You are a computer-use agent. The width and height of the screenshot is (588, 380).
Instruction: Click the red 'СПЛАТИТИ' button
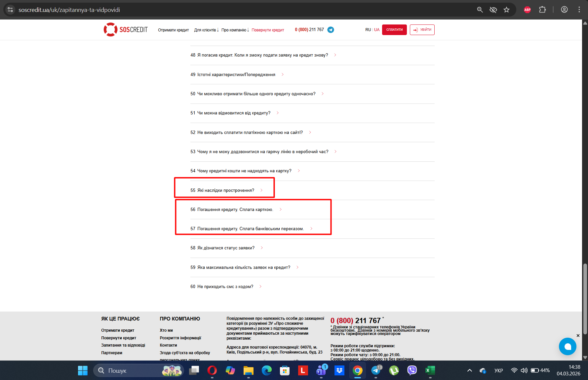point(394,30)
